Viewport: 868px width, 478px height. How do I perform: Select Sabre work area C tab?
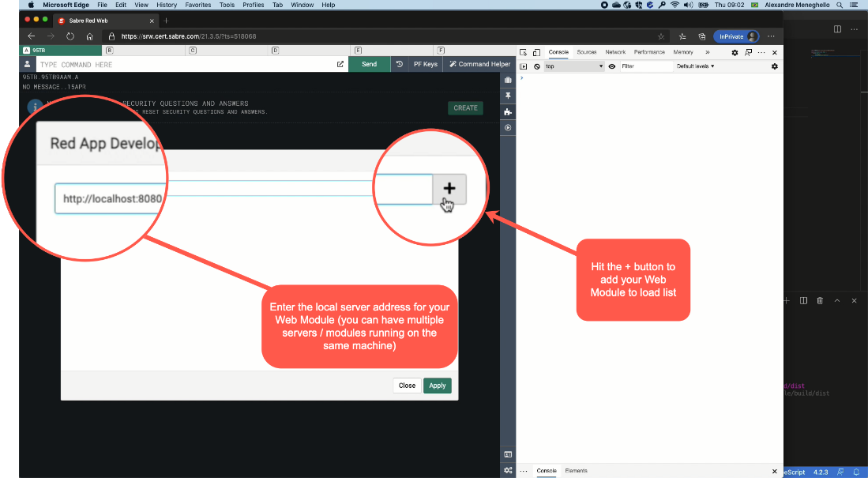click(227, 51)
